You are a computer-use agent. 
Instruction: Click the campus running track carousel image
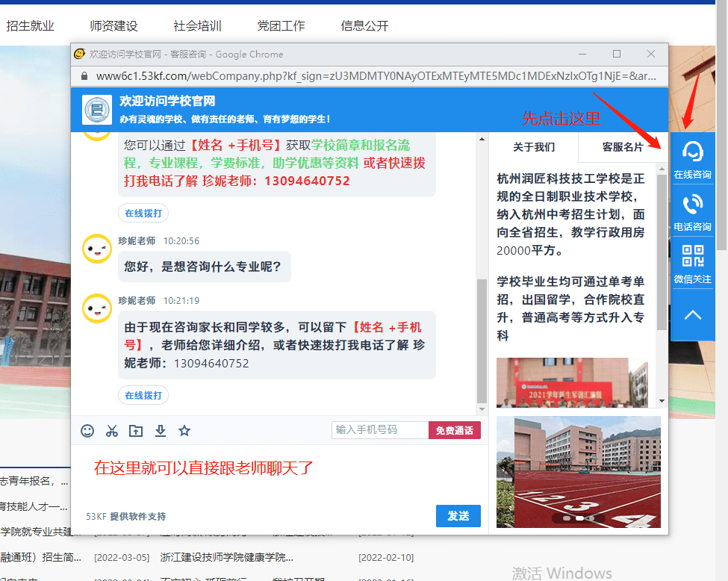pos(578,472)
